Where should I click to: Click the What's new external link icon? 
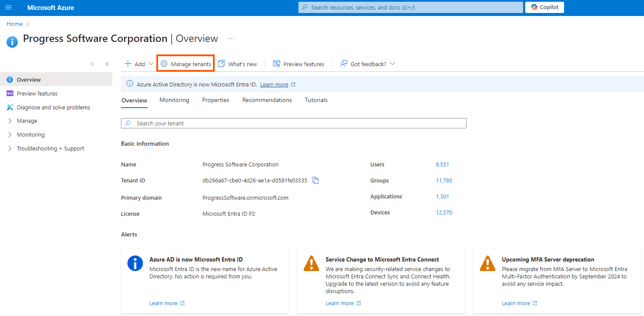click(x=222, y=64)
